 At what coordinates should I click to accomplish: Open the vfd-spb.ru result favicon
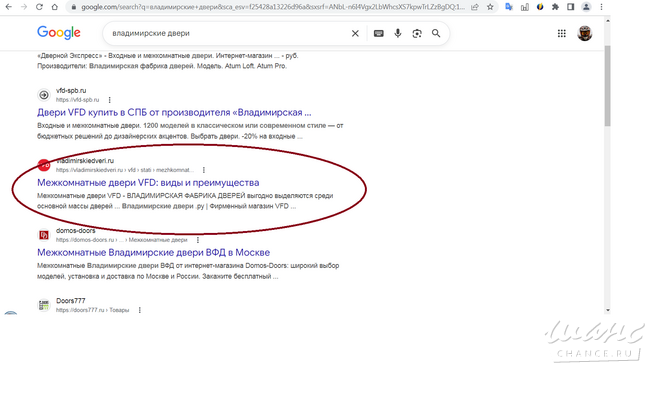click(44, 95)
